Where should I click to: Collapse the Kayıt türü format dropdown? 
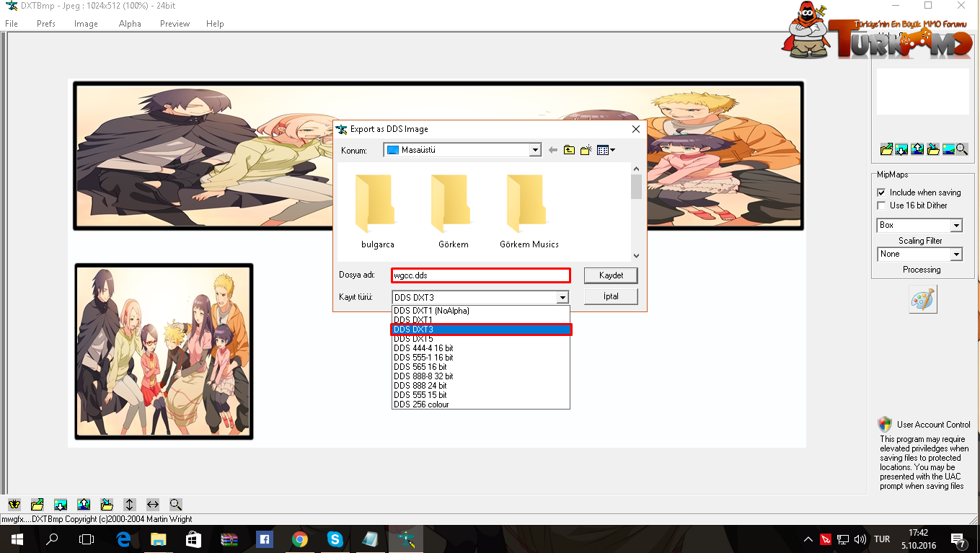click(x=562, y=298)
